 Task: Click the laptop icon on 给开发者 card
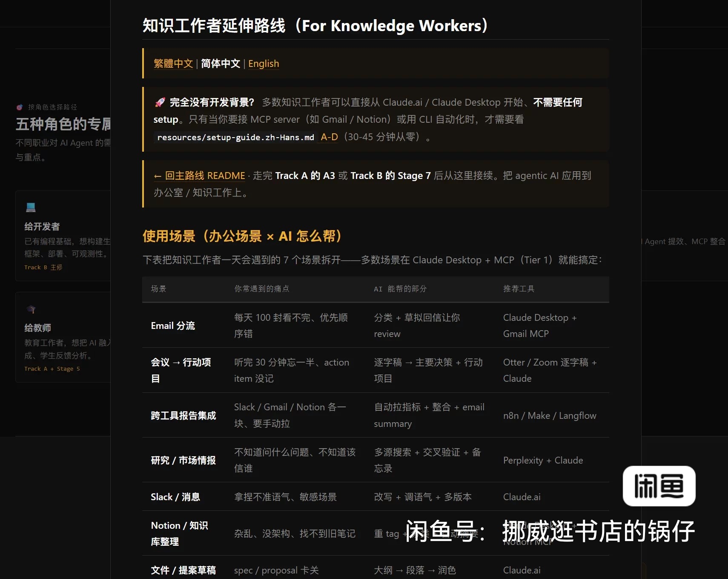pos(31,207)
